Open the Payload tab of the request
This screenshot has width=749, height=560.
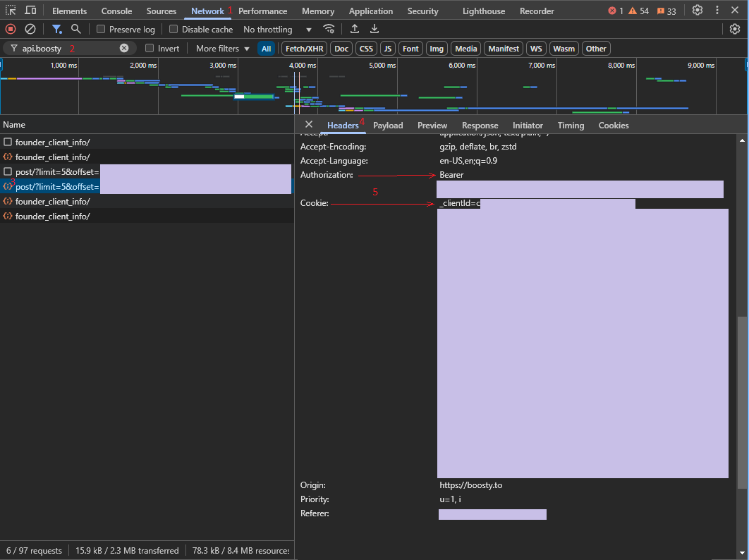click(x=388, y=125)
